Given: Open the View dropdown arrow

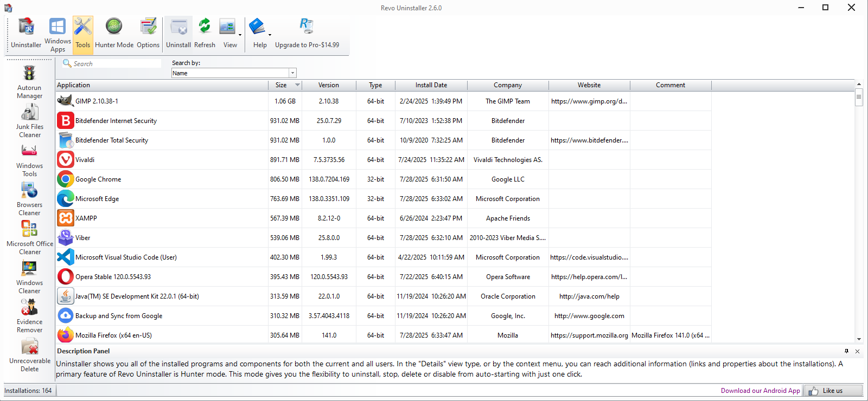Looking at the screenshot, I should click(240, 35).
